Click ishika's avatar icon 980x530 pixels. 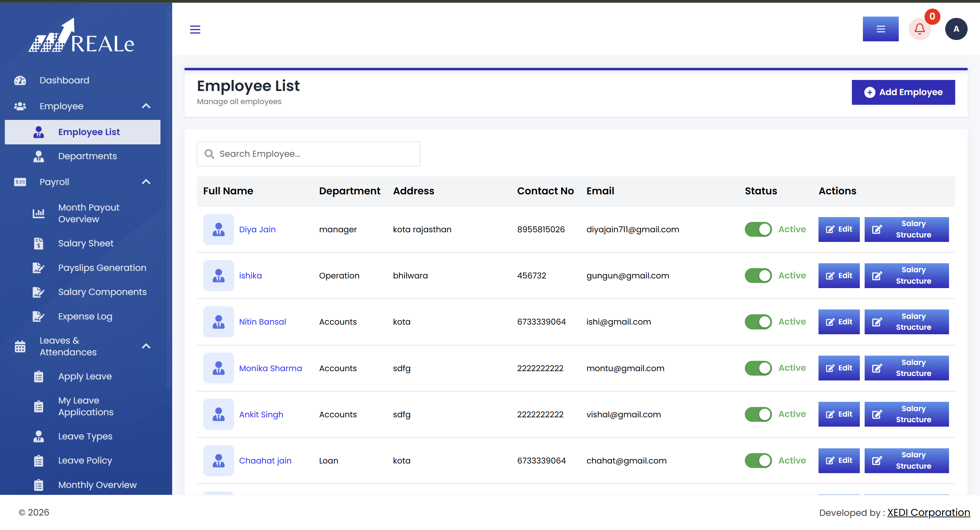[x=218, y=276]
